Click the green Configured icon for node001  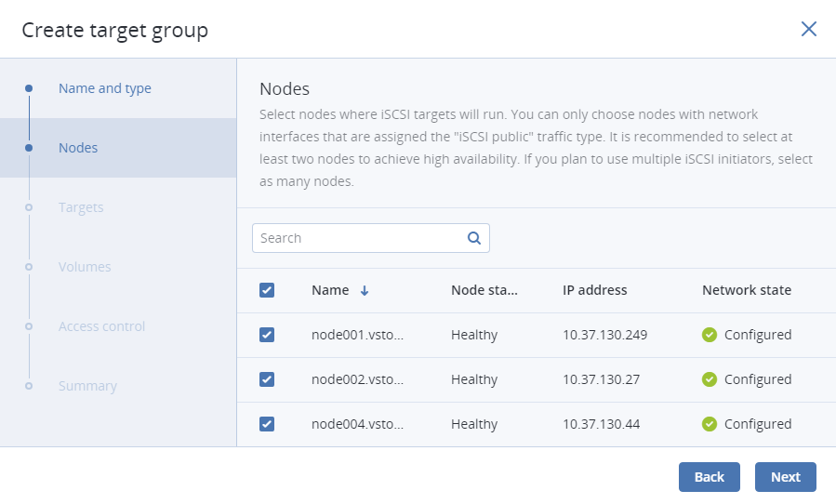click(710, 335)
